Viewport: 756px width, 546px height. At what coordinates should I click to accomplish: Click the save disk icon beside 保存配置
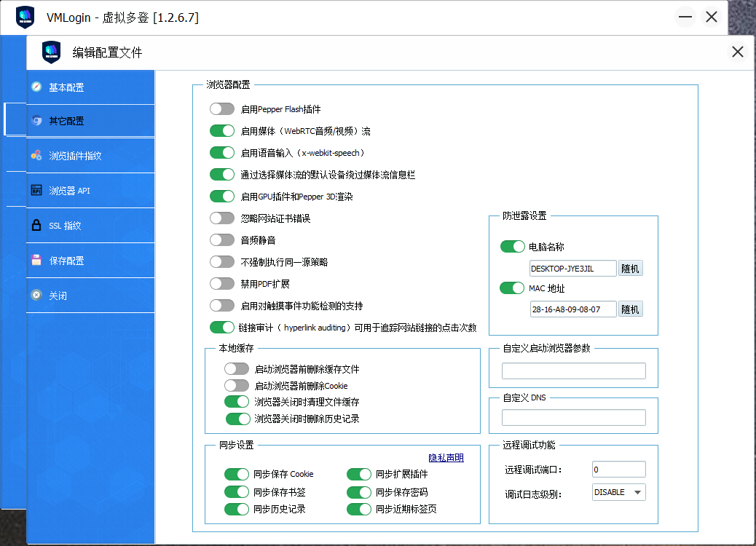coord(36,260)
